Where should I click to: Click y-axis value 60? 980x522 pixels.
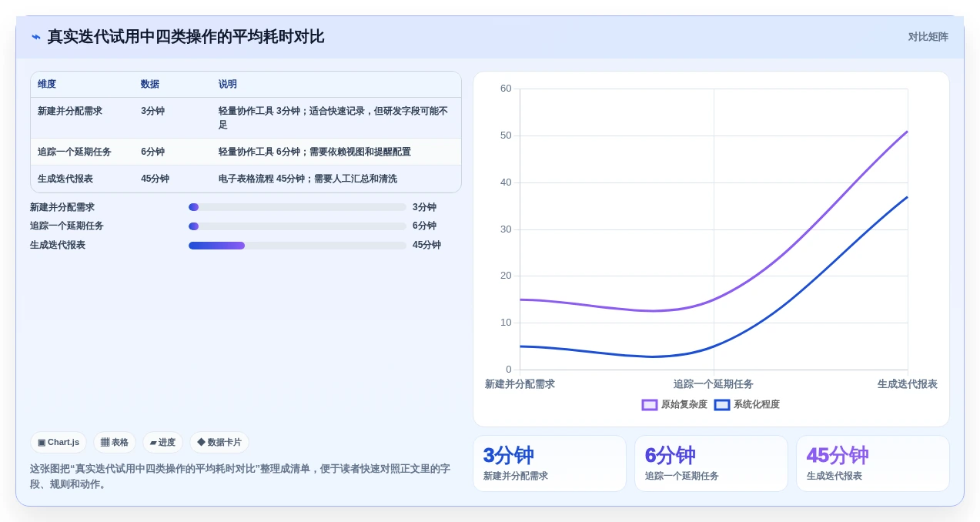coord(506,89)
